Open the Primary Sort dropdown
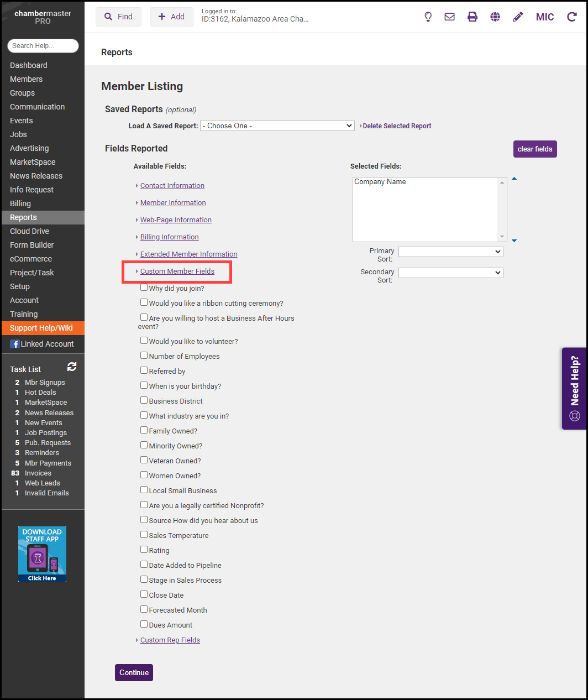This screenshot has height=700, width=588. tap(451, 252)
